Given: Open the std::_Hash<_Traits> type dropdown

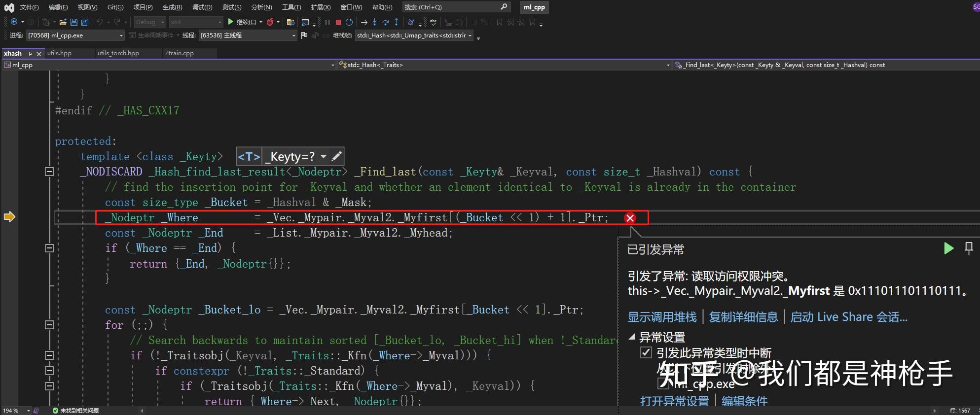Looking at the screenshot, I should [504, 65].
